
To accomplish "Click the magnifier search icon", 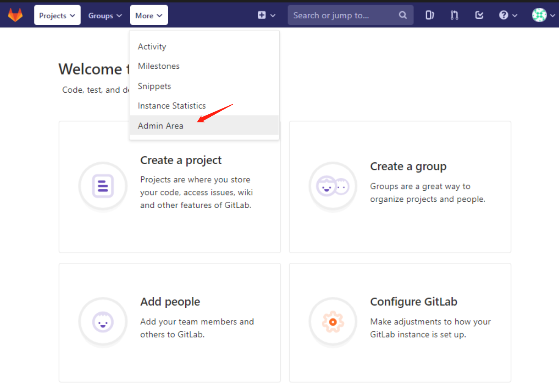I will pos(403,15).
